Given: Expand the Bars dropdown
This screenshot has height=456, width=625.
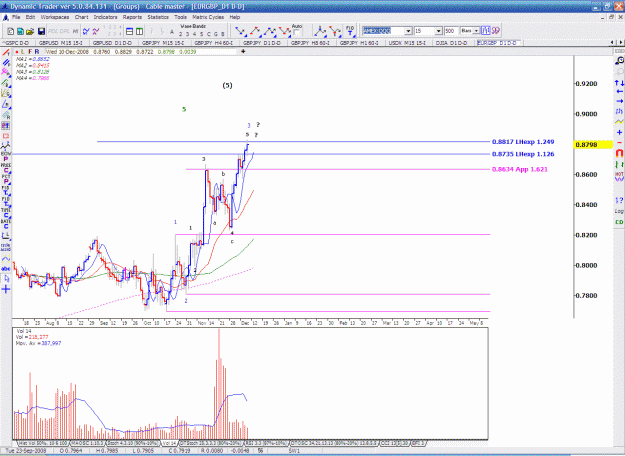Looking at the screenshot, I should (476, 31).
